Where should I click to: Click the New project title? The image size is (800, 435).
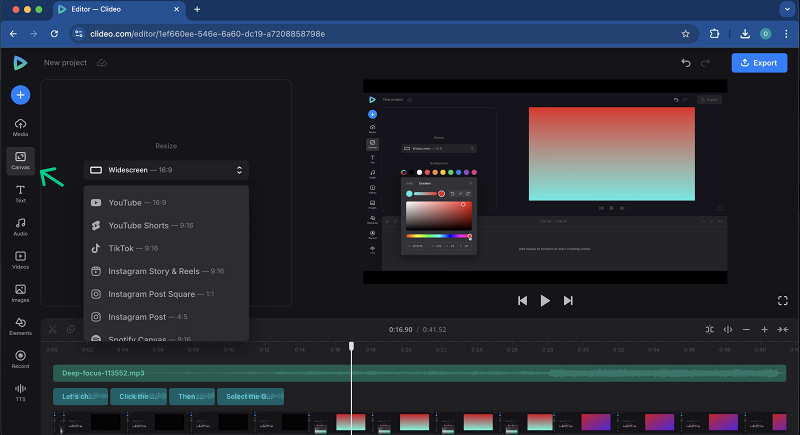click(65, 63)
